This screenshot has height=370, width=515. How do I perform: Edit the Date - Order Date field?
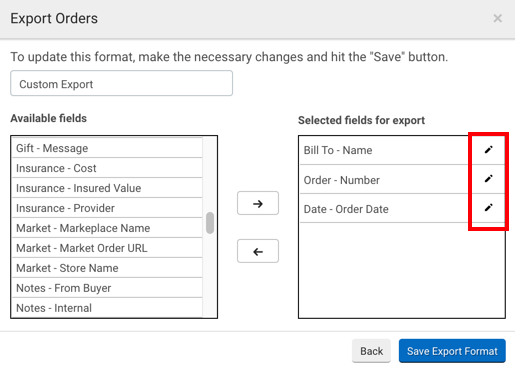click(x=488, y=208)
